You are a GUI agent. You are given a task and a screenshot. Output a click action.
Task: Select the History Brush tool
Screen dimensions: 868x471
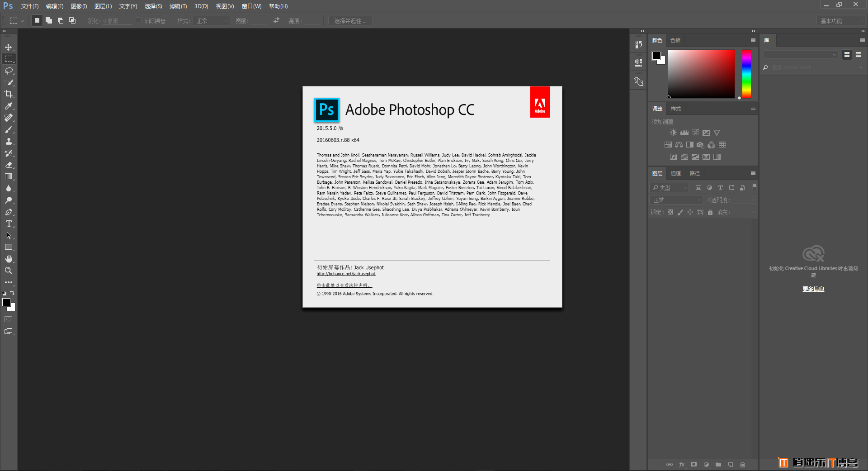[9, 153]
